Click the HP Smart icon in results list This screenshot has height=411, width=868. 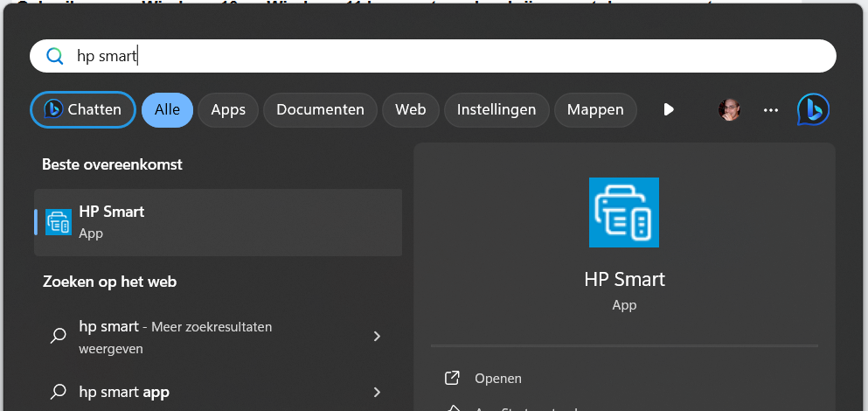click(58, 222)
